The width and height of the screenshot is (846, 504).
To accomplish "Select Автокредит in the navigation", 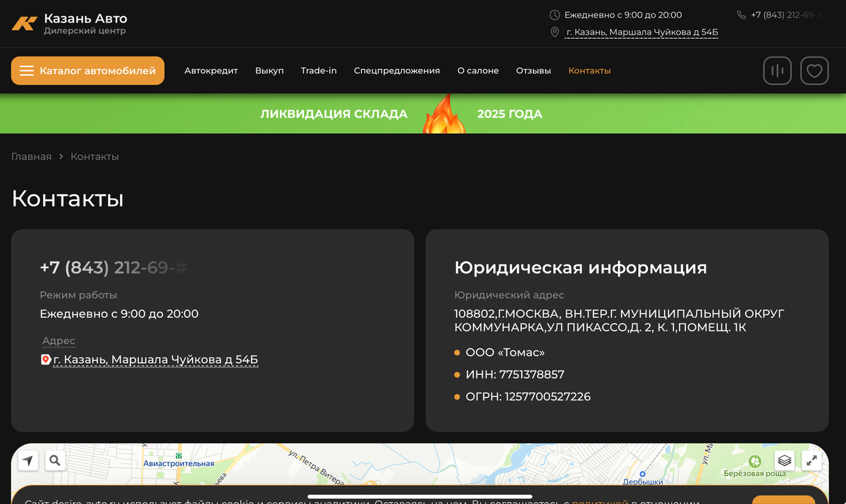I will click(x=211, y=70).
